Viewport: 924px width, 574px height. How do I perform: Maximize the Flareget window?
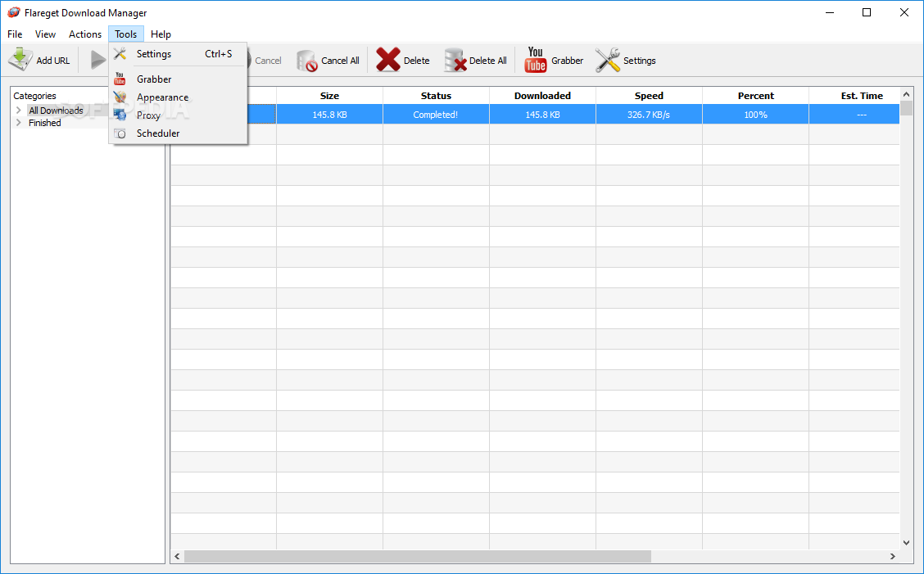(x=867, y=12)
